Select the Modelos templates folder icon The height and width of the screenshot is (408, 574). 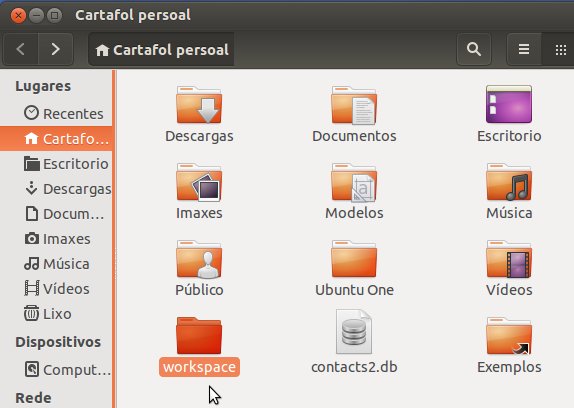[x=354, y=182]
